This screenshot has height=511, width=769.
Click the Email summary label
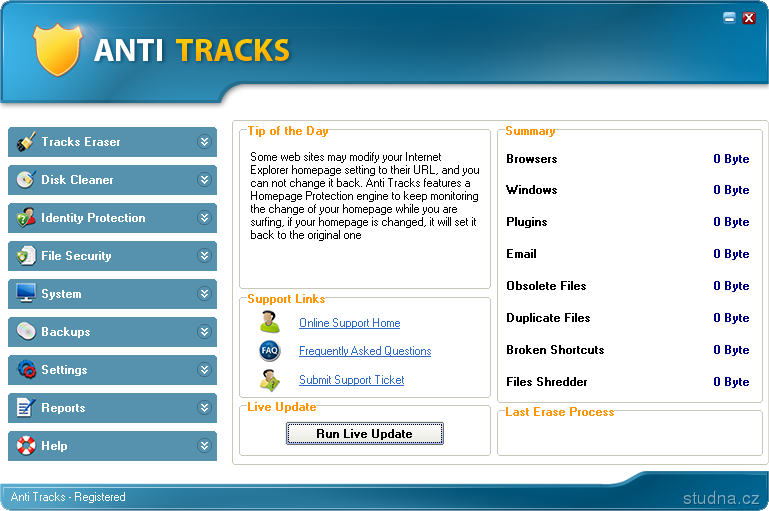(521, 254)
